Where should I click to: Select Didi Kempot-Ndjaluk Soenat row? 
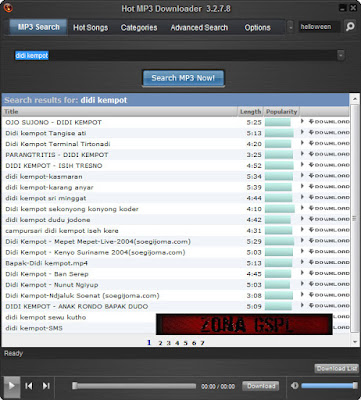(176, 296)
